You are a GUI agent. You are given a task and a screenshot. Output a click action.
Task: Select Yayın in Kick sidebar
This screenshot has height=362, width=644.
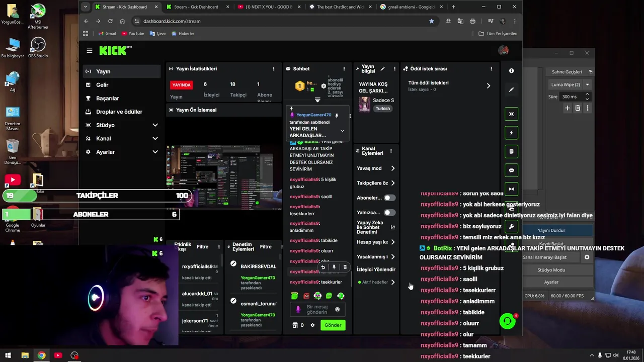pos(122,71)
